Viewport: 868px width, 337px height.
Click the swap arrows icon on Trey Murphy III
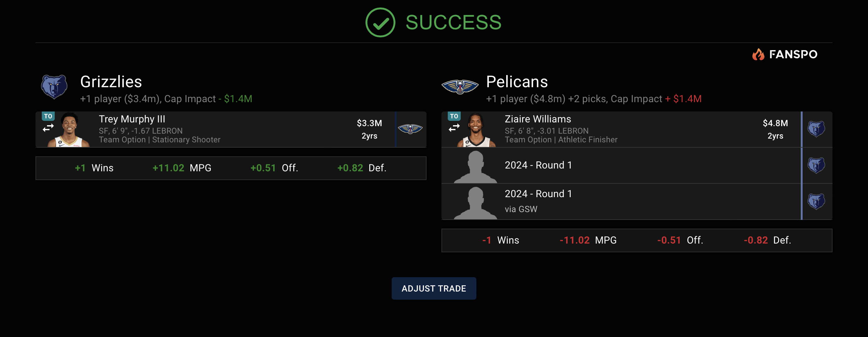pyautogui.click(x=48, y=128)
